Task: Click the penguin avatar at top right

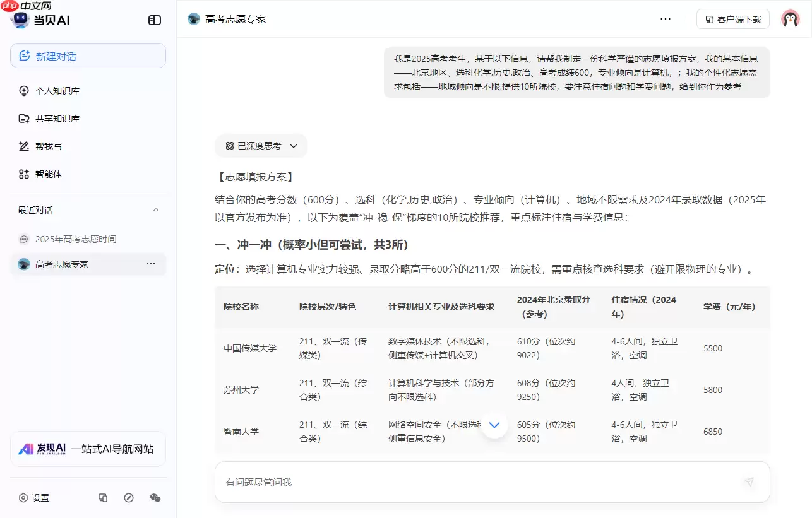Action: click(790, 18)
